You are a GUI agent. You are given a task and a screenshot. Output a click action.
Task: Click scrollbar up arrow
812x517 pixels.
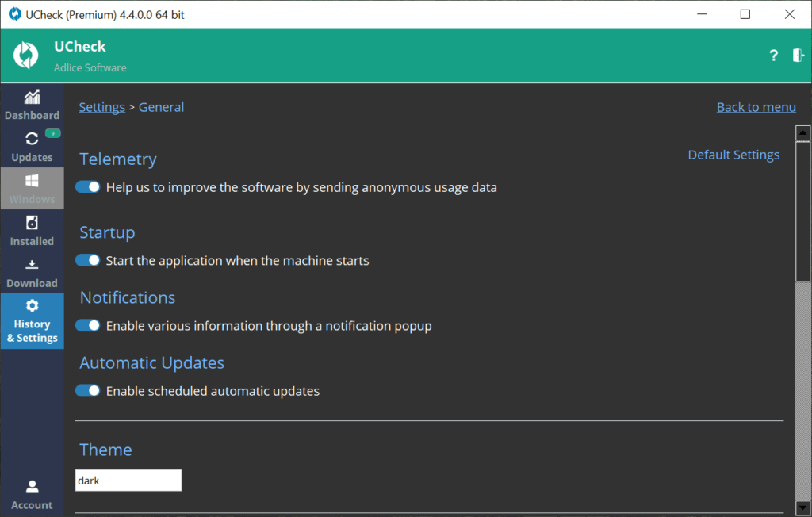pyautogui.click(x=802, y=133)
